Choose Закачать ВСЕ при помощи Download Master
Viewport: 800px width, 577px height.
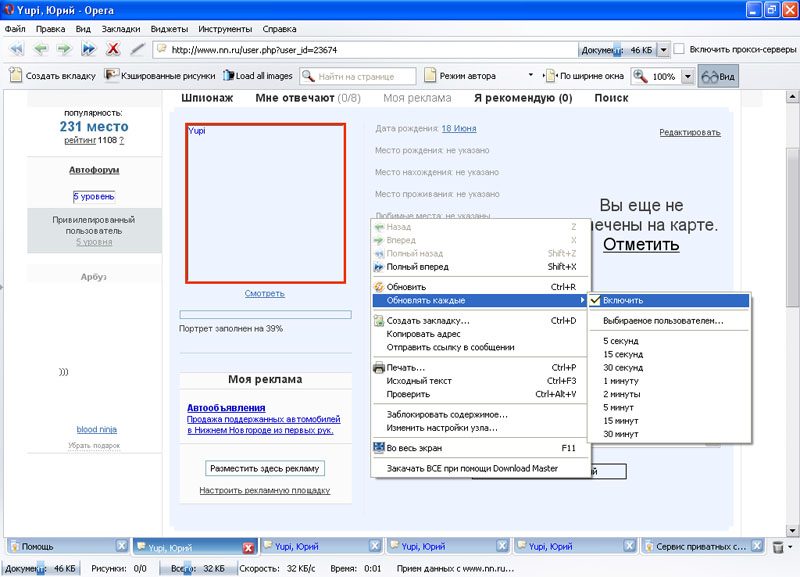[480, 468]
